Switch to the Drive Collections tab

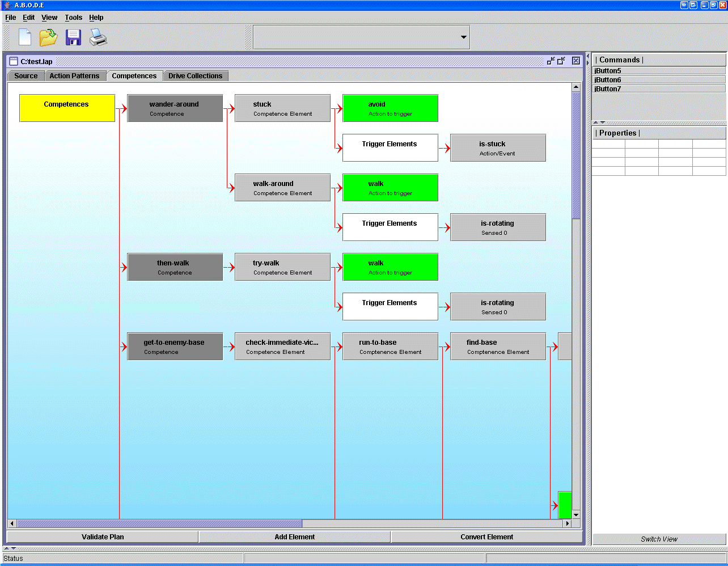[195, 76]
